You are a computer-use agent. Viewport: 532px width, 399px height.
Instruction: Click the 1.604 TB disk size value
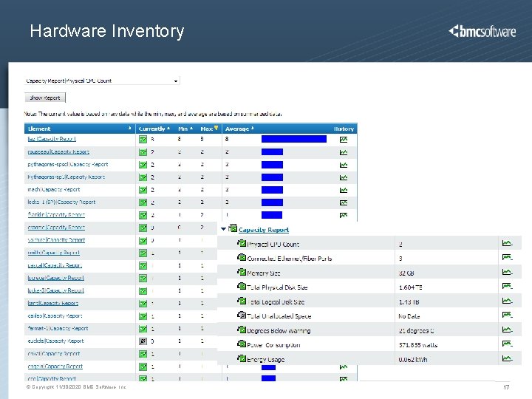click(410, 287)
